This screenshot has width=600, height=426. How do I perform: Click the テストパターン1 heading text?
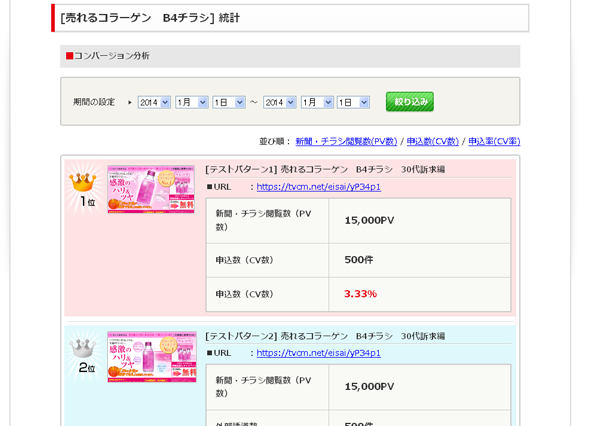(x=324, y=169)
